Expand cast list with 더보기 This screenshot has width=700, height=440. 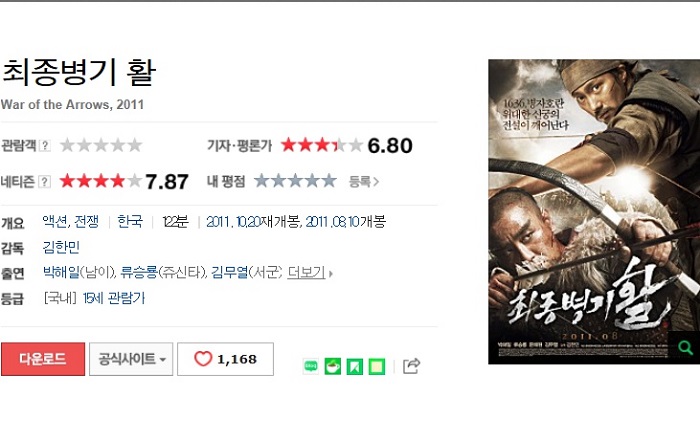[x=310, y=272]
